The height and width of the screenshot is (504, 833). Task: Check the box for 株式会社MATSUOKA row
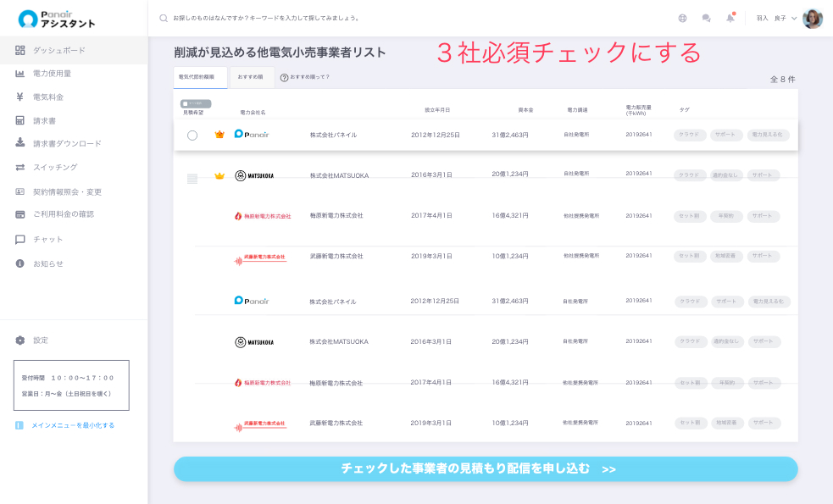coord(192,177)
